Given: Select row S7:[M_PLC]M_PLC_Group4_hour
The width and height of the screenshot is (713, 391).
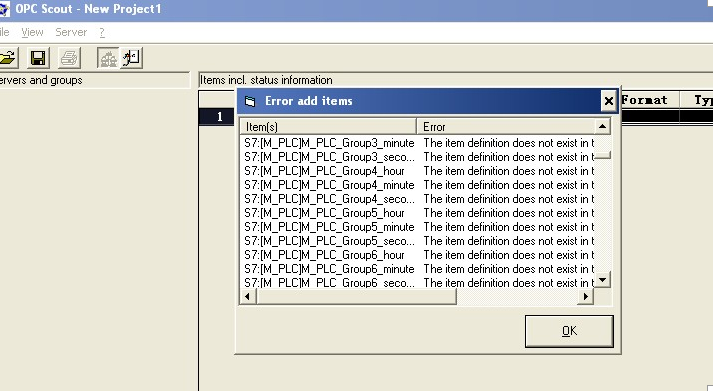Looking at the screenshot, I should [x=417, y=171].
